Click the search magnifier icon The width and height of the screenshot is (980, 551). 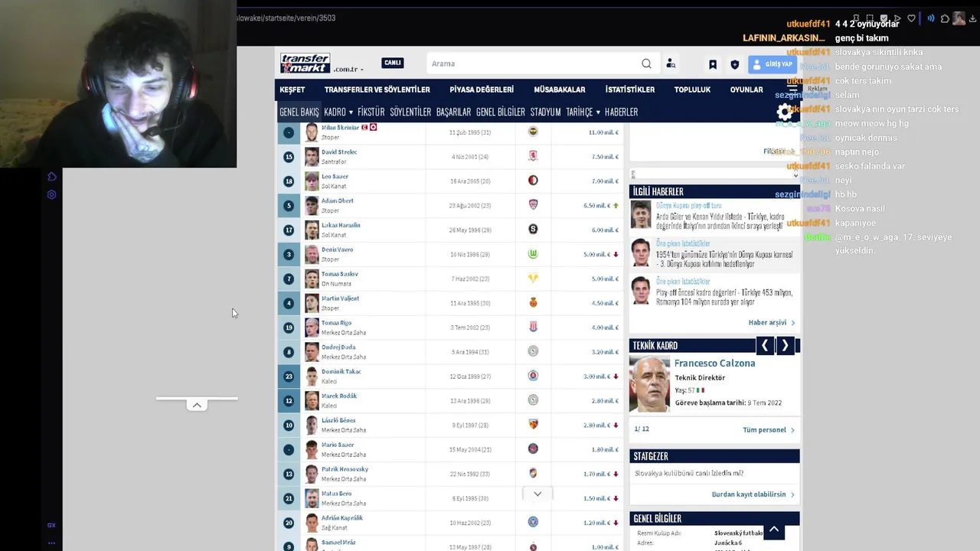click(x=646, y=64)
